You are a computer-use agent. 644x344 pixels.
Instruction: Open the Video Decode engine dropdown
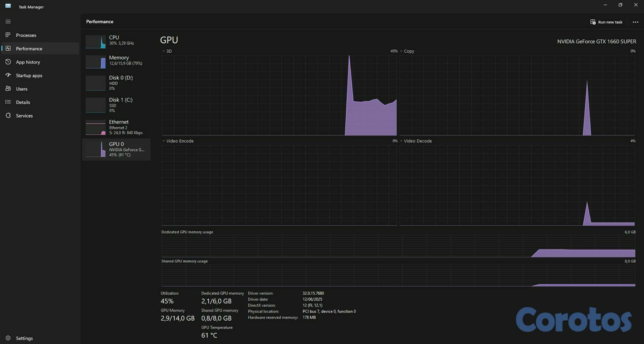pyautogui.click(x=401, y=141)
